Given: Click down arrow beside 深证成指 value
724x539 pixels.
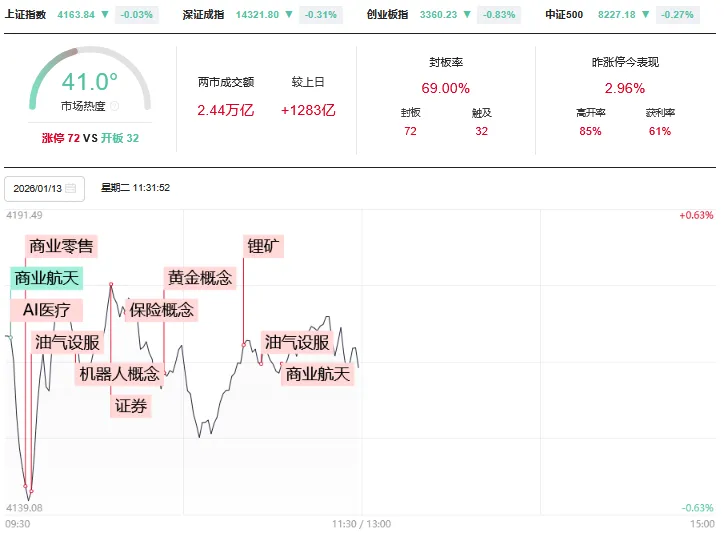Looking at the screenshot, I should [x=288, y=15].
